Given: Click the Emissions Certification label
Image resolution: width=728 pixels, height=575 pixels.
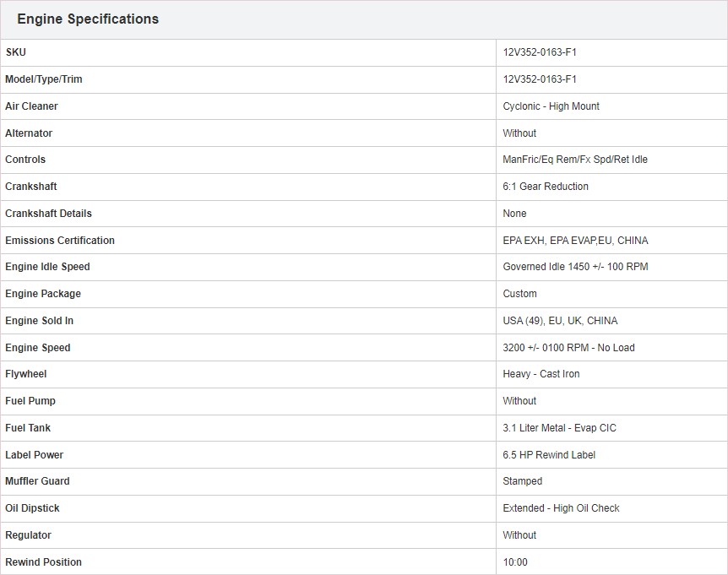Looking at the screenshot, I should 60,241.
